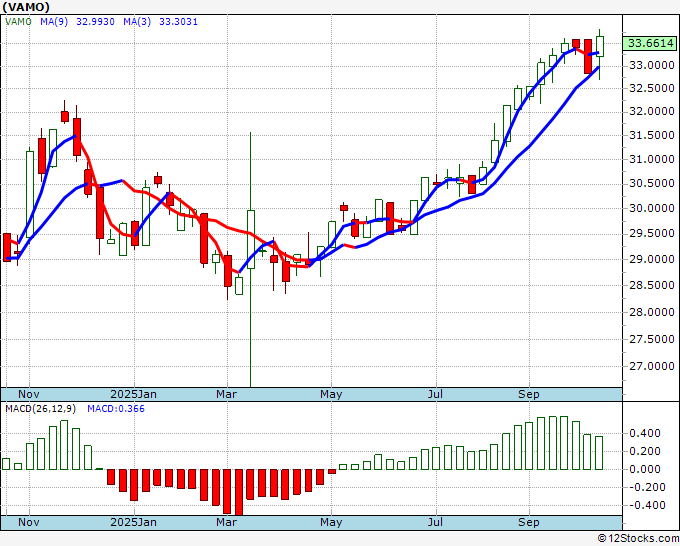
Task: Click the MA(9) legend label
Action: click(x=54, y=22)
